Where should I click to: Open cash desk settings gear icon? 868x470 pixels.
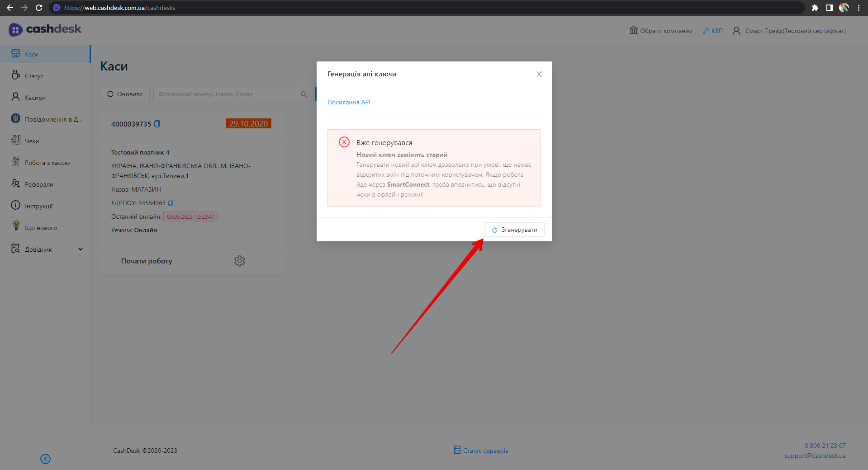tap(239, 261)
